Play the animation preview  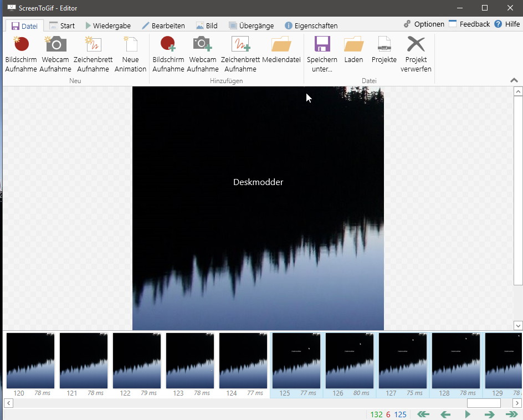(468, 414)
